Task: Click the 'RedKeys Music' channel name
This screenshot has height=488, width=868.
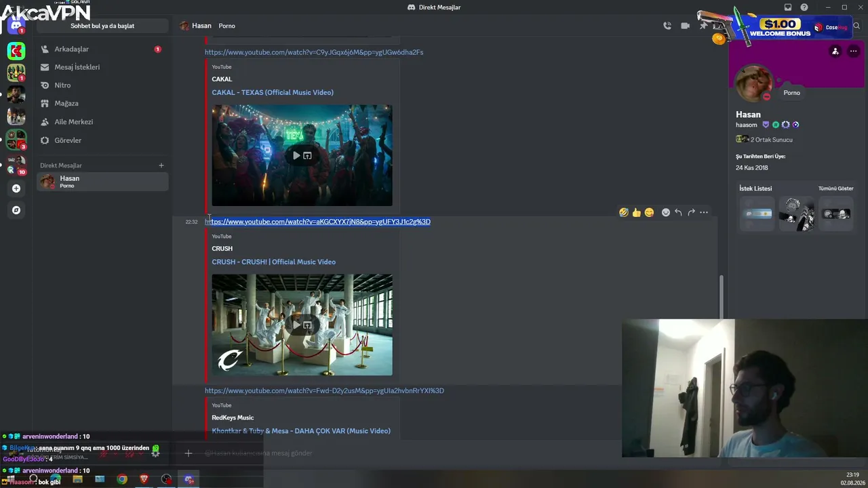Action: point(233,418)
